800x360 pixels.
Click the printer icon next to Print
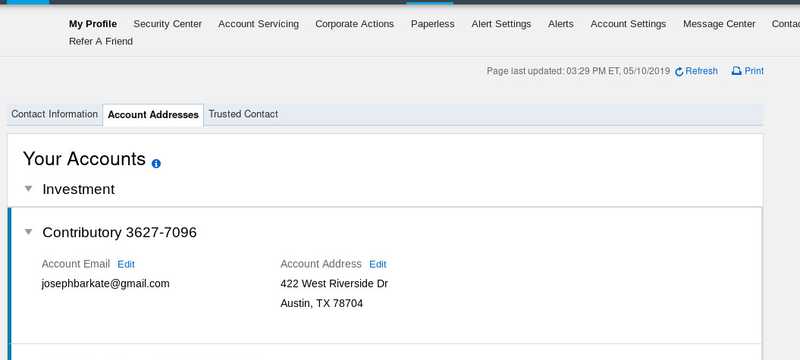click(736, 71)
